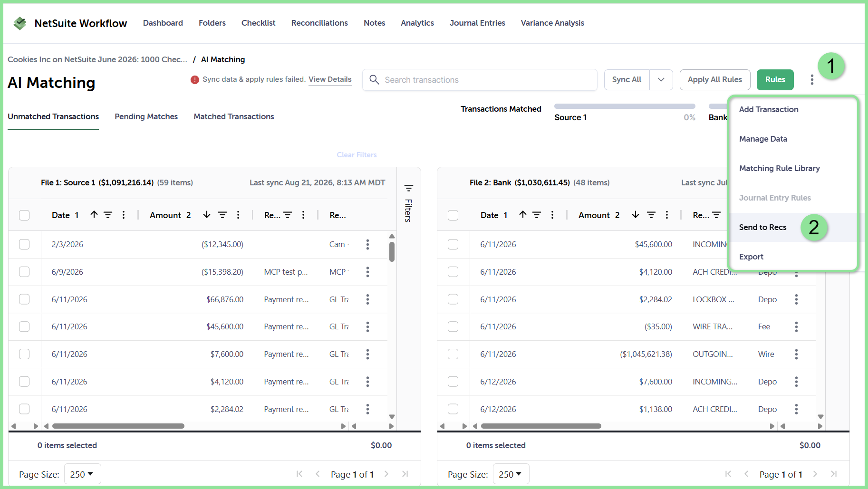
Task: Open File 2 Page Size 250 dropdown
Action: (511, 474)
